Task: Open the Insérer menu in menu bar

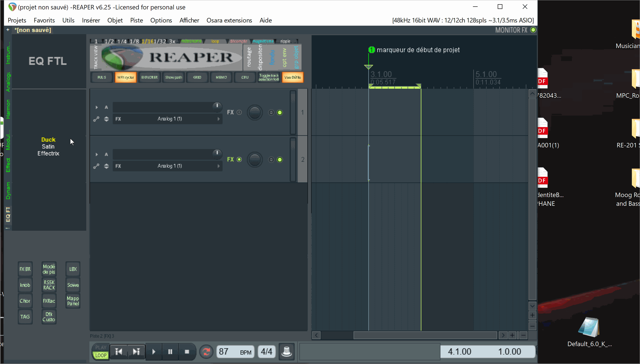Action: point(91,20)
